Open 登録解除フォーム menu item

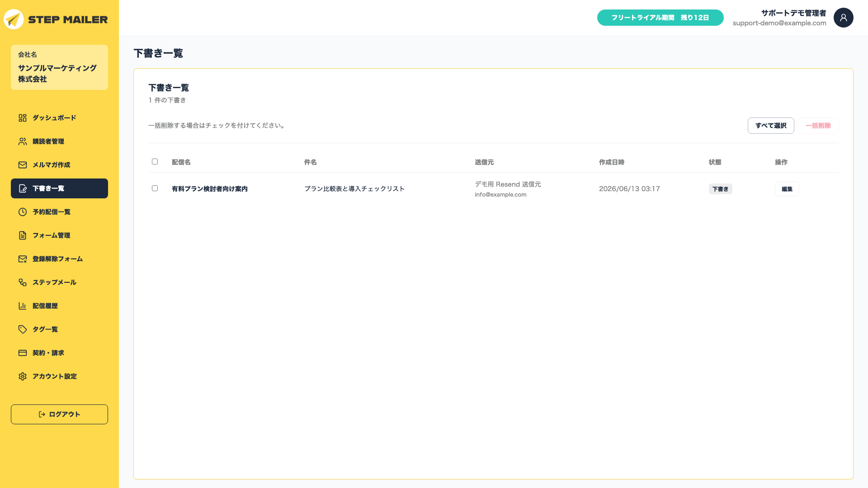click(x=59, y=259)
